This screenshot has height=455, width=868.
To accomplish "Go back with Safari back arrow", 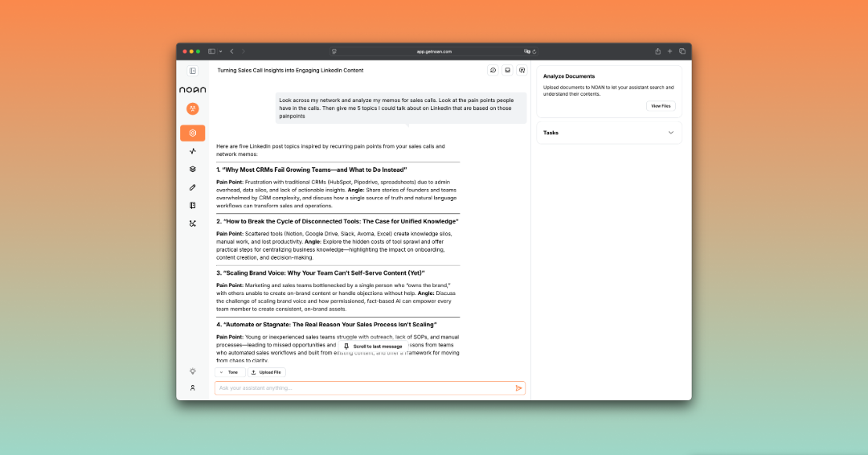I will coord(232,51).
